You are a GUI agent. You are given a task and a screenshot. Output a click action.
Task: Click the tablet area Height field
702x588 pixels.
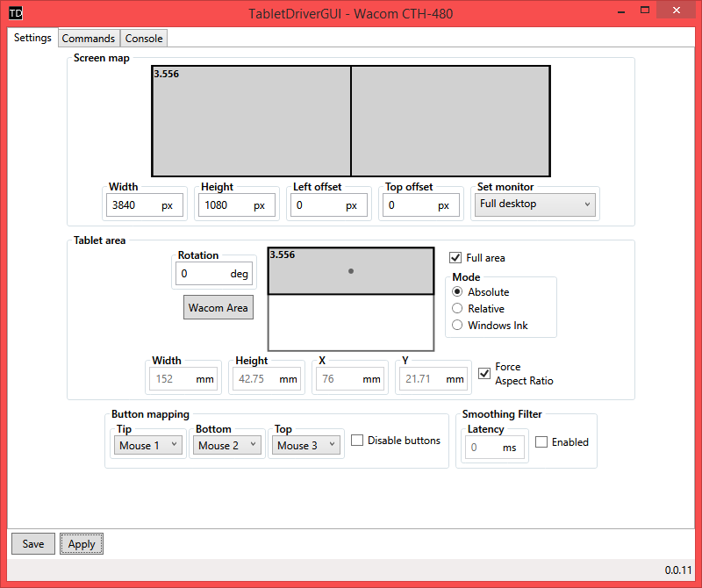click(x=267, y=379)
